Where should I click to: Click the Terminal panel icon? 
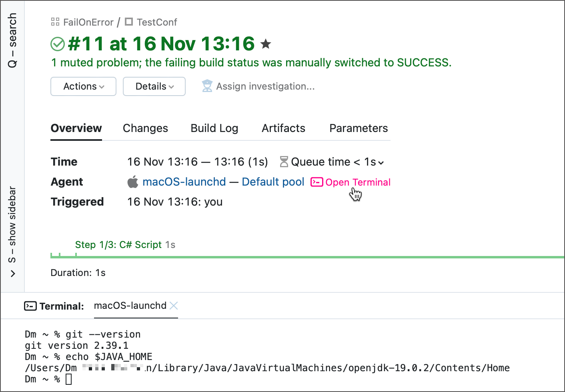pyautogui.click(x=30, y=306)
